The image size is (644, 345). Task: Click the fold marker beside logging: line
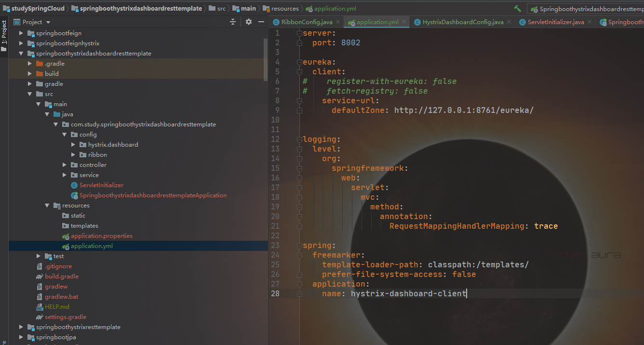[x=299, y=139]
